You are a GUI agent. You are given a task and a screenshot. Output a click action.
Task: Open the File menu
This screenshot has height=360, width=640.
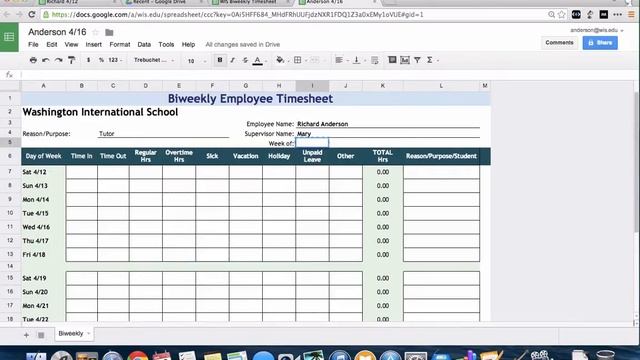33,44
